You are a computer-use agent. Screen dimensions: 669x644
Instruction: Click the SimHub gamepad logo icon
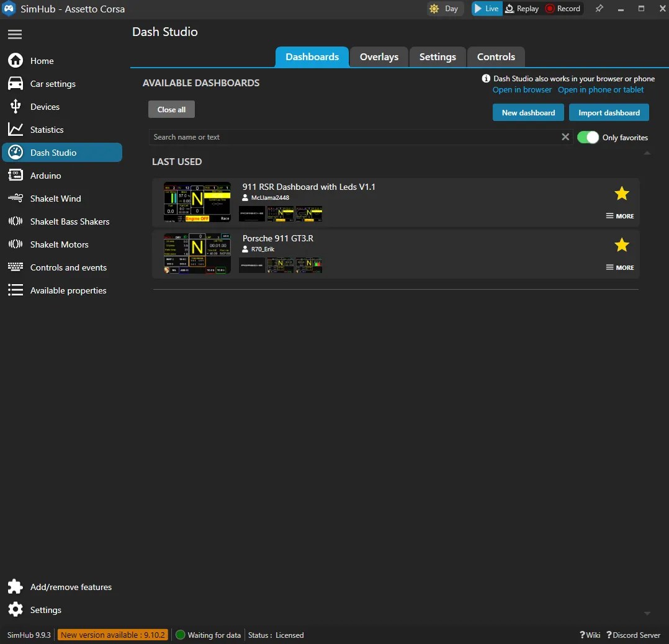tap(9, 9)
